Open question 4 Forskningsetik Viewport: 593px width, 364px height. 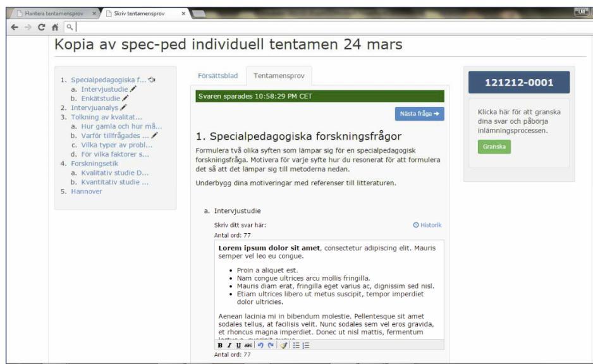click(x=95, y=163)
